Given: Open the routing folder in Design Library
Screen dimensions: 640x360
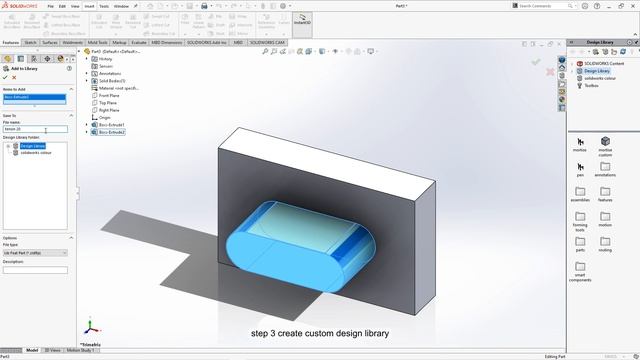Looking at the screenshot, I should point(605,244).
